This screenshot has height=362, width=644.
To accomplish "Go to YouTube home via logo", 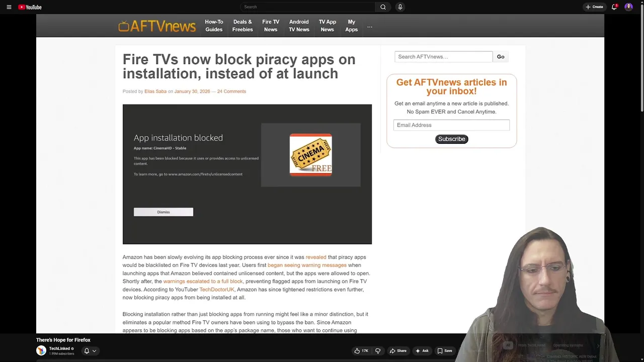I will point(30,7).
